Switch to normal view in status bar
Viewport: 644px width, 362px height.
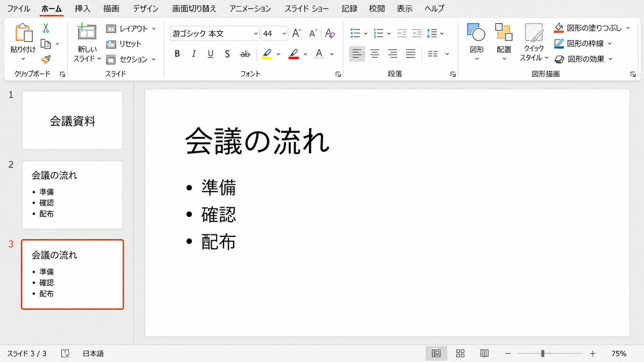tap(436, 354)
